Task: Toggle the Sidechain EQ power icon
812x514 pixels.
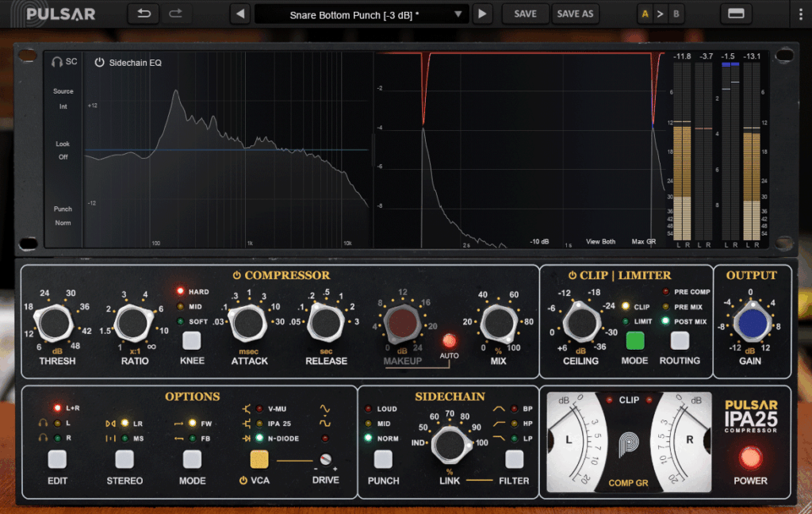Action: [99, 62]
